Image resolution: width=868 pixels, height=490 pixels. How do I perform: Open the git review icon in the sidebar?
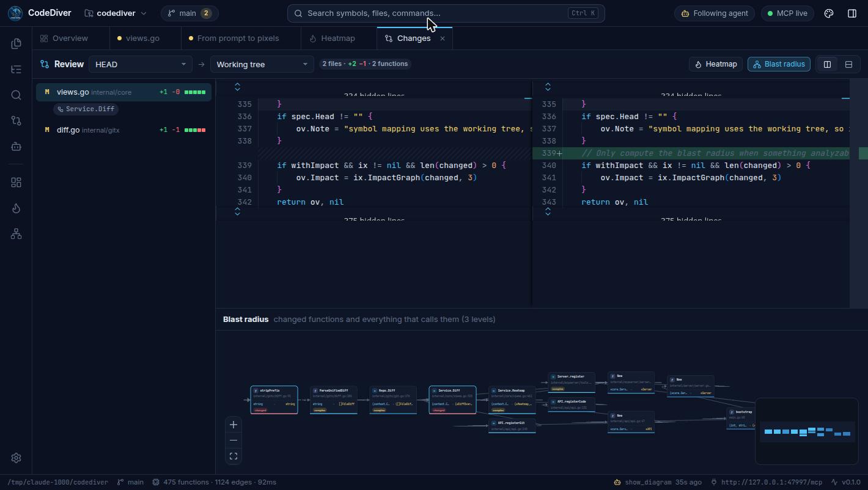pyautogui.click(x=17, y=120)
